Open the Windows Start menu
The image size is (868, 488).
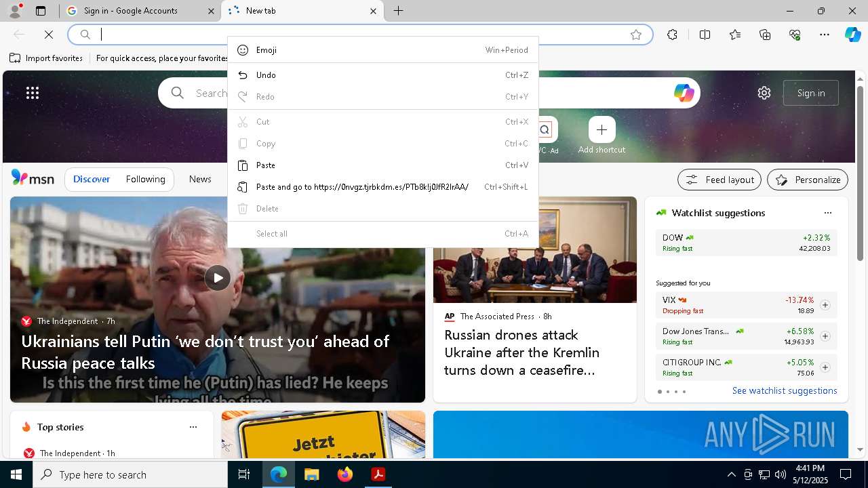tap(16, 474)
